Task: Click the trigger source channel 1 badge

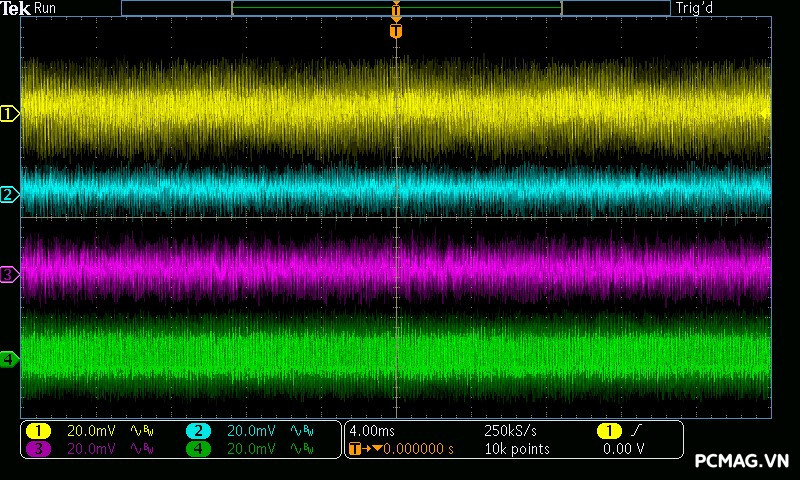Action: coord(608,431)
